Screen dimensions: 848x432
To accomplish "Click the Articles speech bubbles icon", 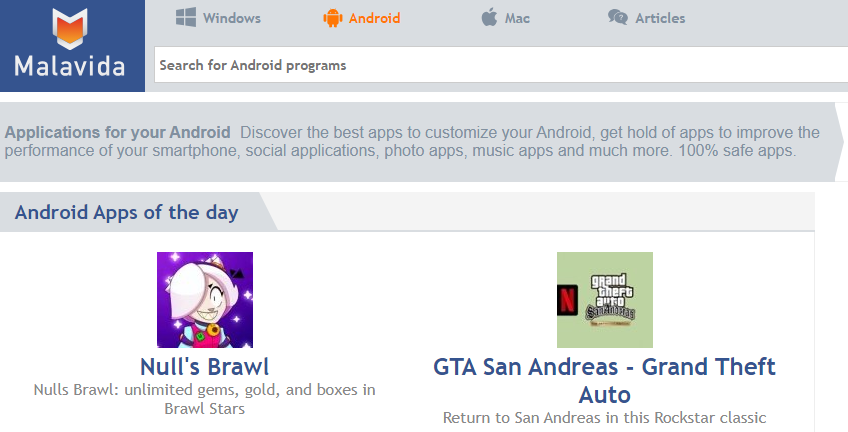I will click(x=618, y=17).
